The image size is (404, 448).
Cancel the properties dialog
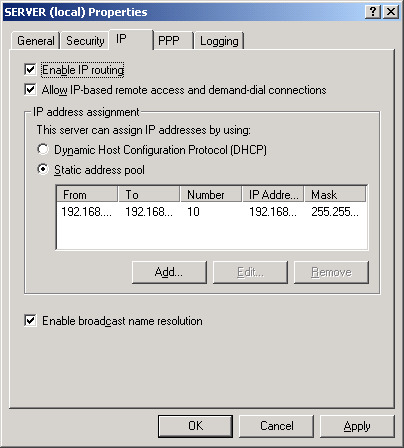point(276,426)
